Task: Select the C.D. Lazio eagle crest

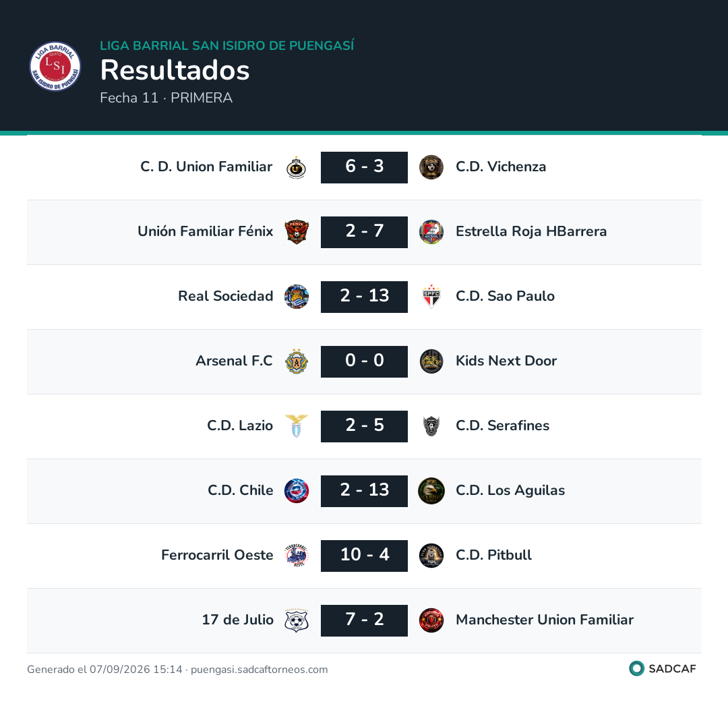Action: pos(296,426)
